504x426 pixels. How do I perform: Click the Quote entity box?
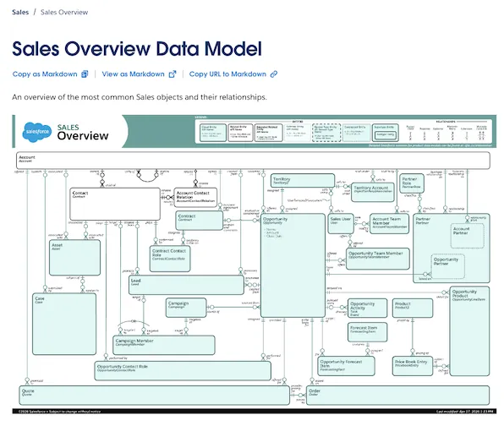pos(154,396)
